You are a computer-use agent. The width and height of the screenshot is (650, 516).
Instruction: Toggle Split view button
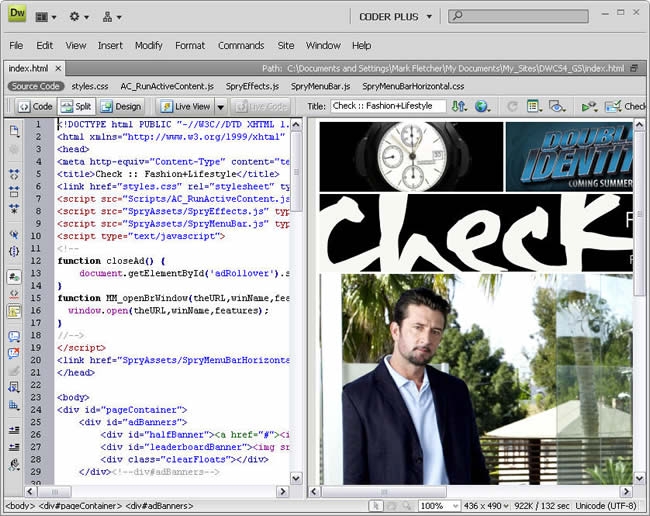point(76,107)
